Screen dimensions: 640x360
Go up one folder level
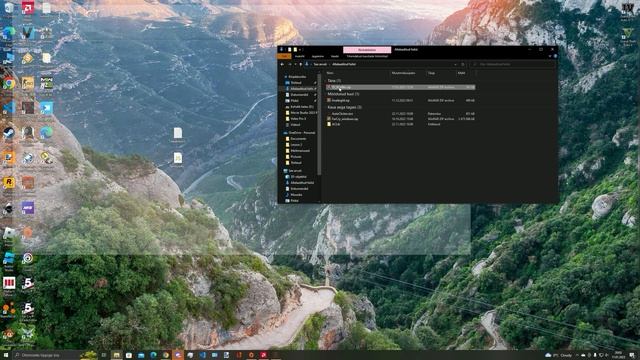pos(301,64)
